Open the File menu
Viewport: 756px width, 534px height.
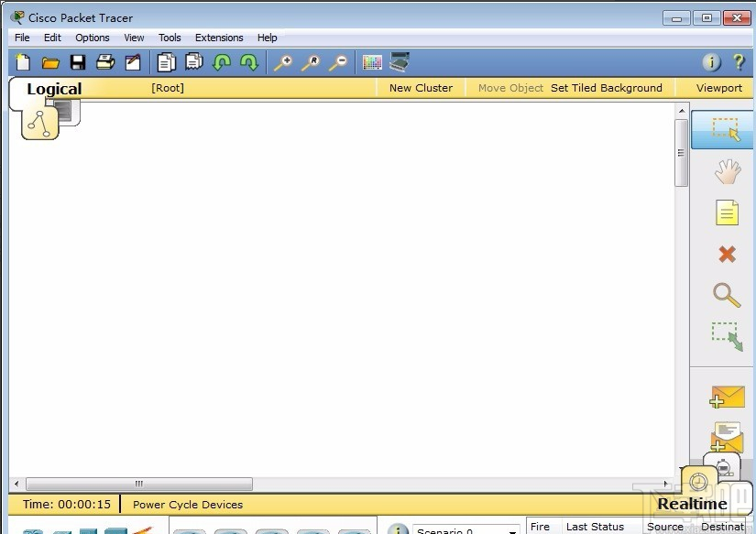coord(22,38)
